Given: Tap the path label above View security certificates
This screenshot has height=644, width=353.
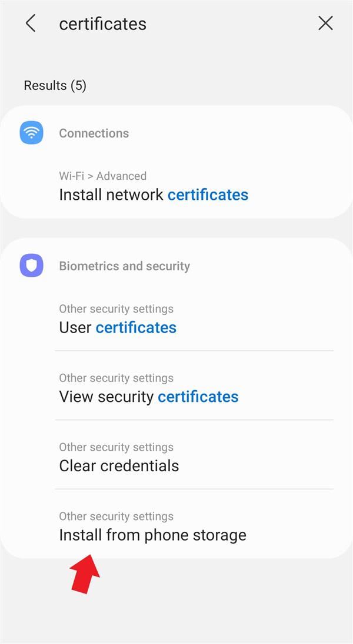Looking at the screenshot, I should click(116, 378).
